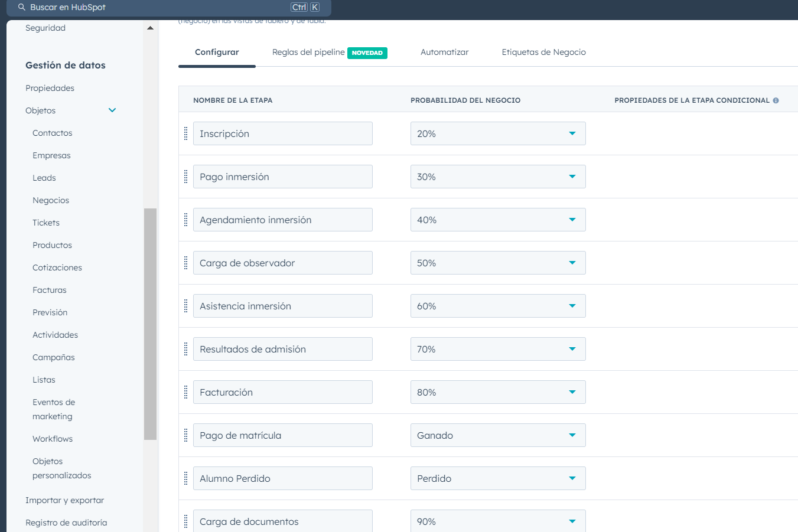Click drag handle icon for Inscripción stage
Image resolution: width=798 pixels, height=532 pixels.
[185, 133]
